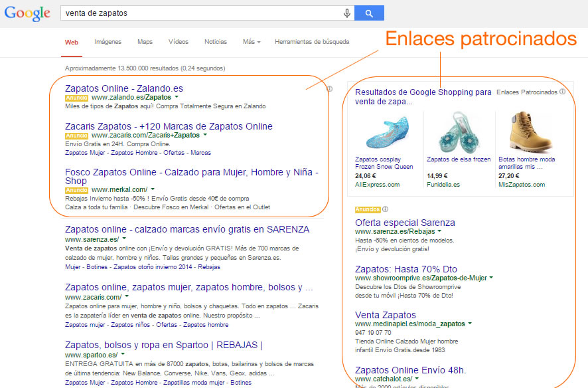Open Botas hombre moda amarillas product link
The width and height of the screenshot is (588, 388).
click(x=527, y=163)
